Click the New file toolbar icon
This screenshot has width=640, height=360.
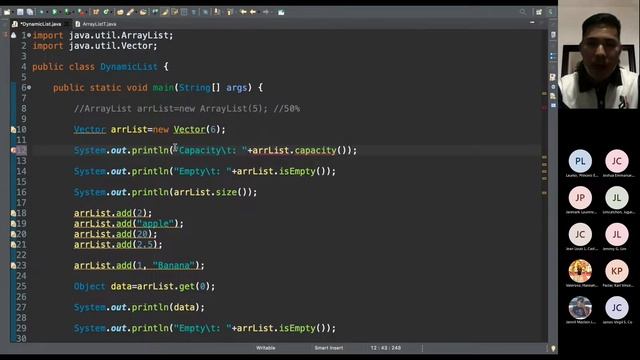click(x=7, y=12)
